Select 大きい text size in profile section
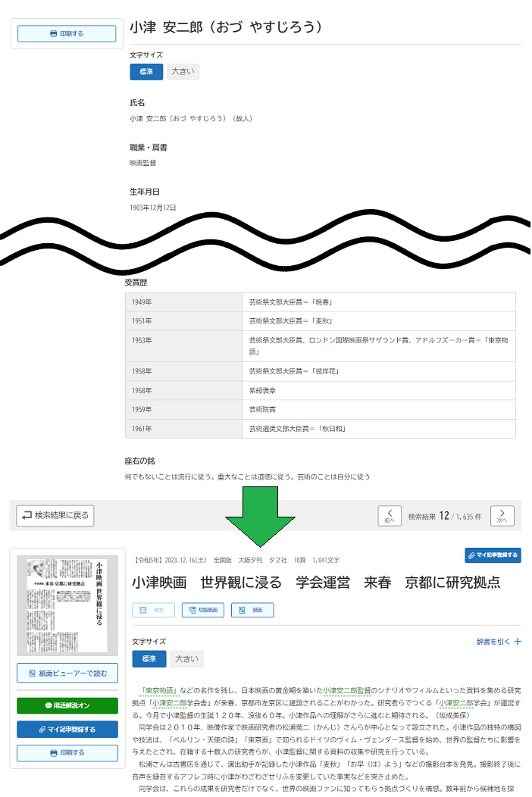The image size is (532, 797). (x=183, y=72)
